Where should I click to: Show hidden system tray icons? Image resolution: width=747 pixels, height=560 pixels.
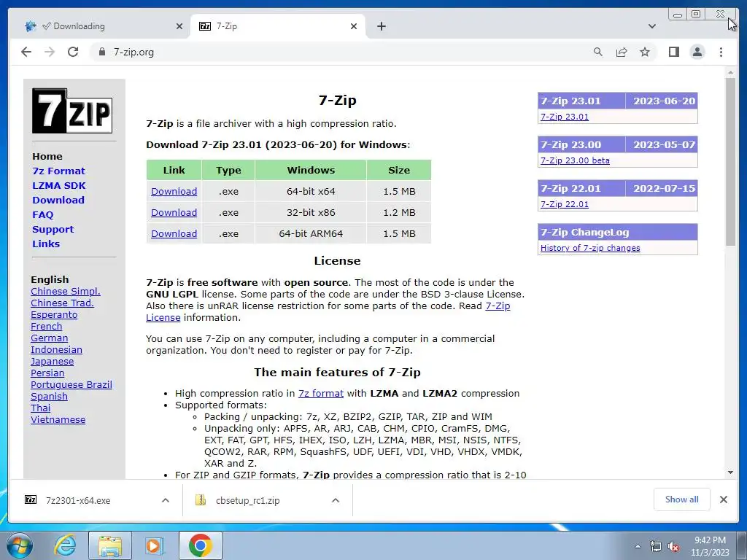pyautogui.click(x=638, y=546)
